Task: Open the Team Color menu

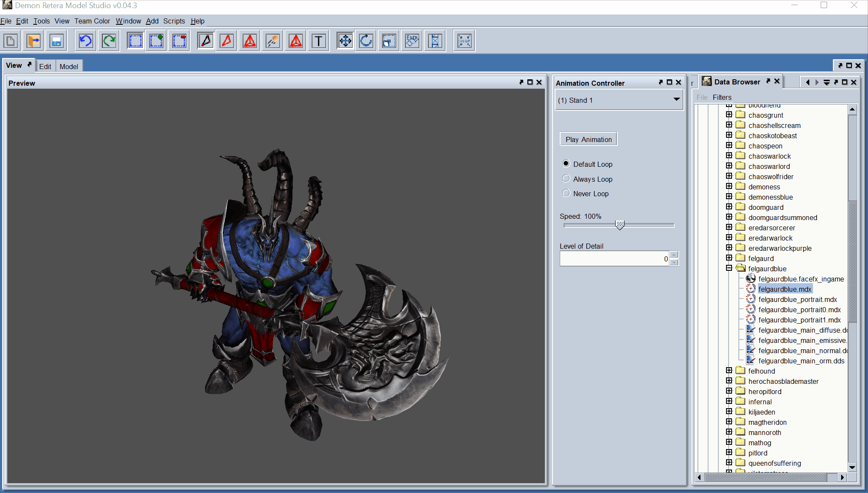Action: coord(92,21)
